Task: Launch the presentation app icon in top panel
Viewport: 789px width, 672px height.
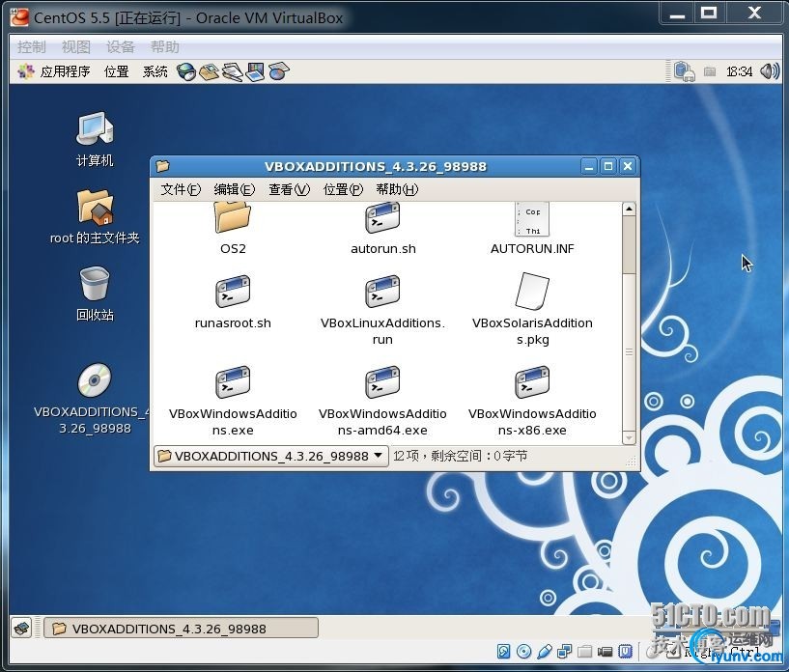Action: tap(255, 71)
